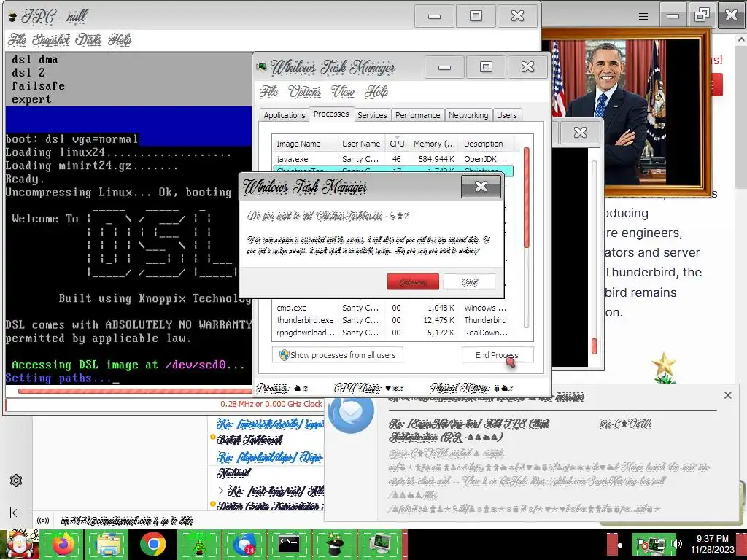Click the volume speaker tray icon

(x=677, y=544)
